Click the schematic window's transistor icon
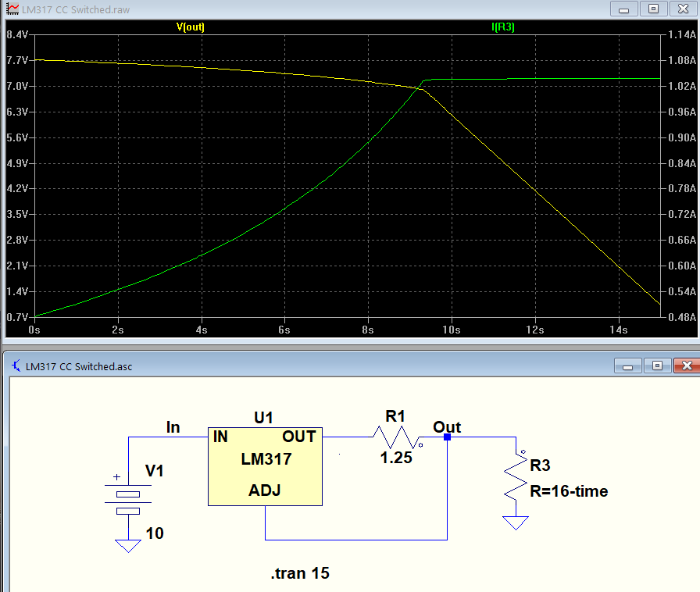700x592 pixels. (x=16, y=366)
